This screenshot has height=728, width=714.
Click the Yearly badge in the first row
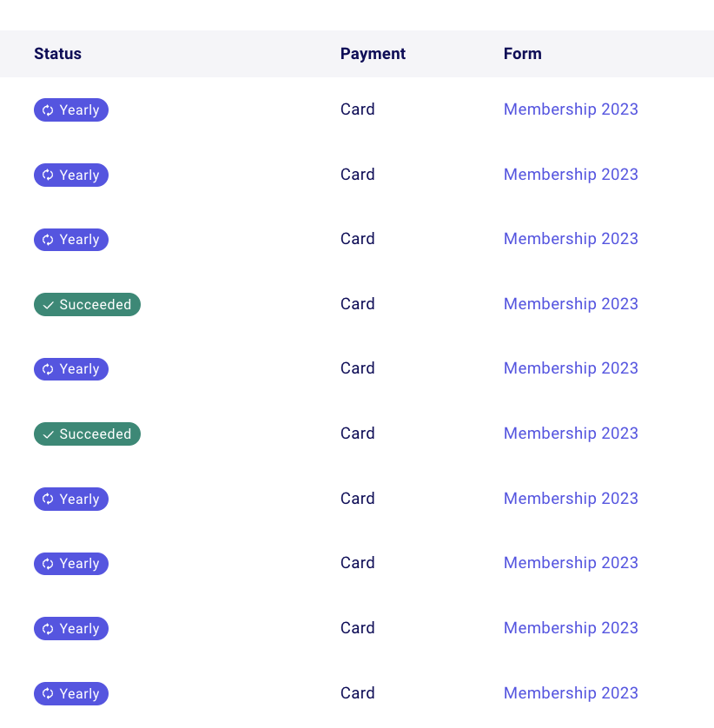71,110
